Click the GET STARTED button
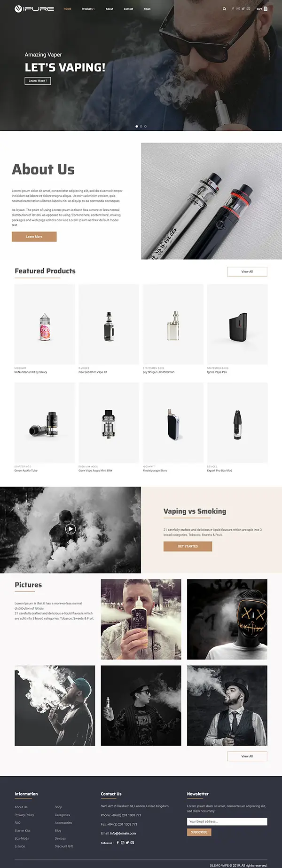Viewport: 282px width, 868px height. coord(188,546)
